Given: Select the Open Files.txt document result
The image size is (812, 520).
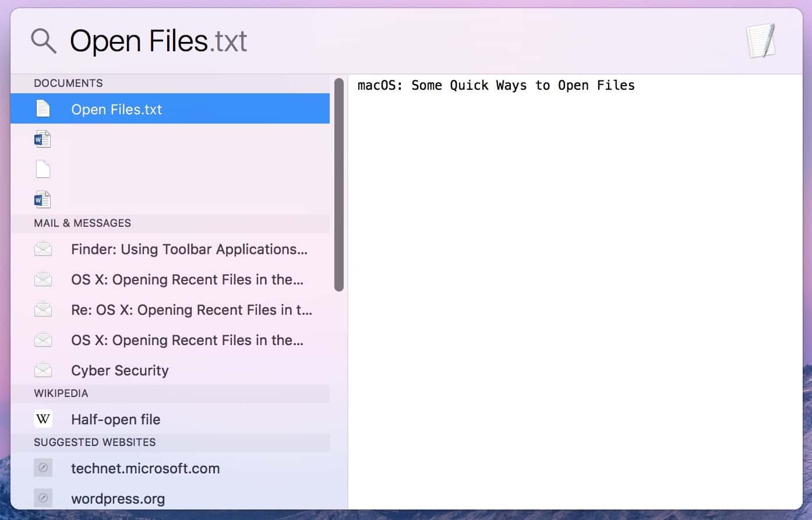Looking at the screenshot, I should click(116, 109).
